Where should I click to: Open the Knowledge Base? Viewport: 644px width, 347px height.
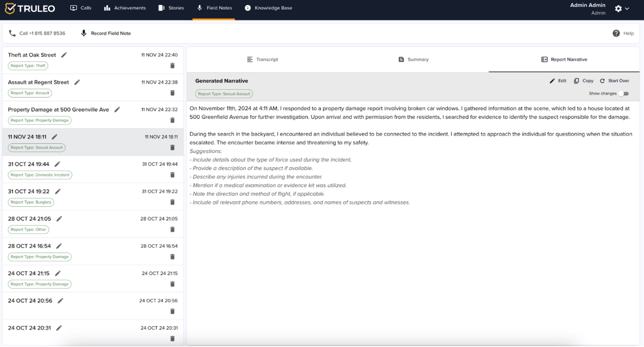[268, 8]
